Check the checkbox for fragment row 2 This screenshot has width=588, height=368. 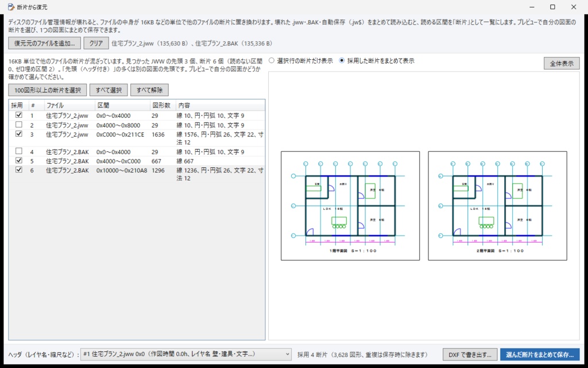click(19, 125)
